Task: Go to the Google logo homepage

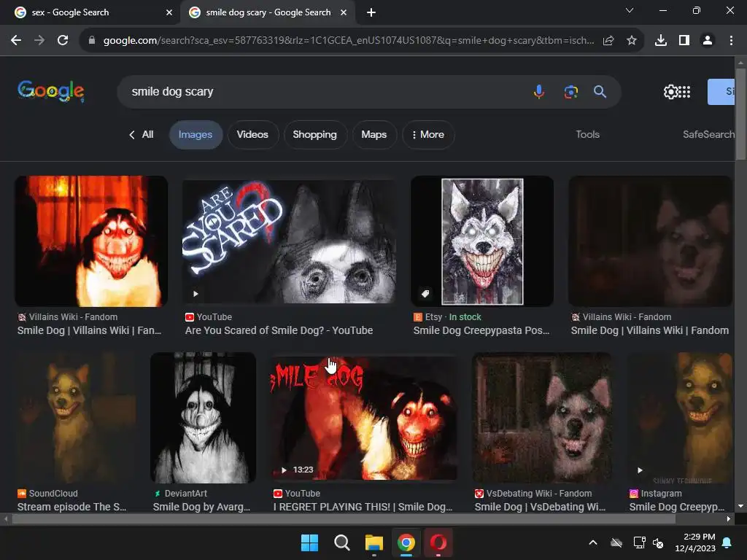Action: (x=51, y=90)
